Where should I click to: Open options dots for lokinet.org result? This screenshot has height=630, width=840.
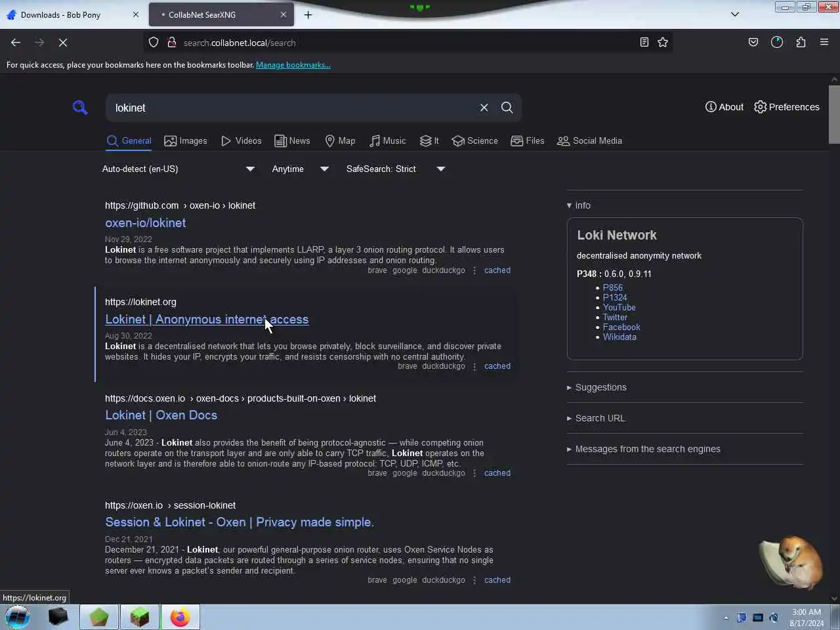pos(474,367)
